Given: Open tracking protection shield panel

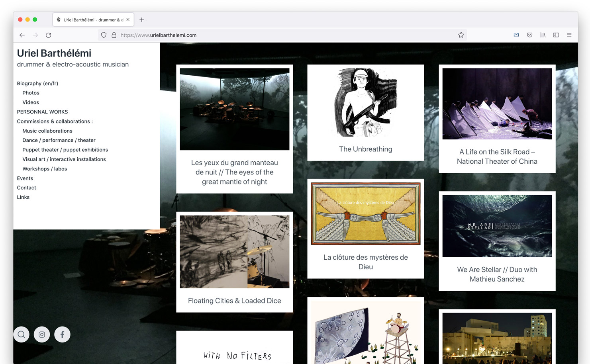Looking at the screenshot, I should click(x=104, y=35).
